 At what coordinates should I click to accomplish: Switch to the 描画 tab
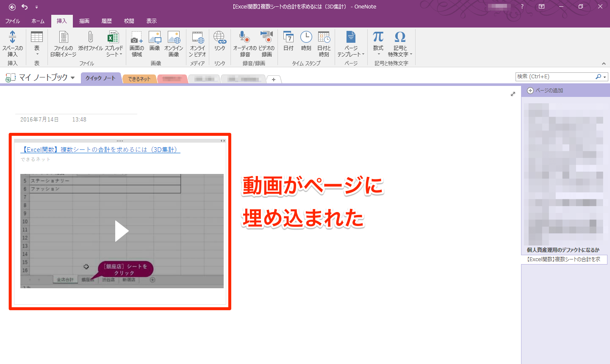click(84, 21)
